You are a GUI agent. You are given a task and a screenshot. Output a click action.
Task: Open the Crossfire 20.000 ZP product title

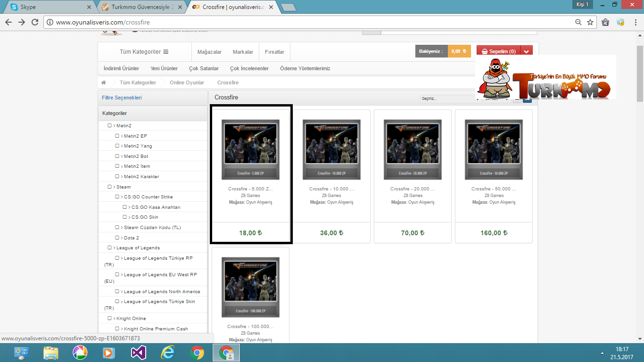(413, 189)
